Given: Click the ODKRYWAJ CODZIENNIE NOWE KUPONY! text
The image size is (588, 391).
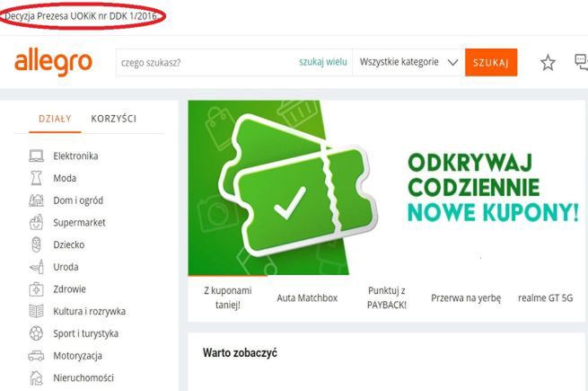Looking at the screenshot, I should 493,188.
